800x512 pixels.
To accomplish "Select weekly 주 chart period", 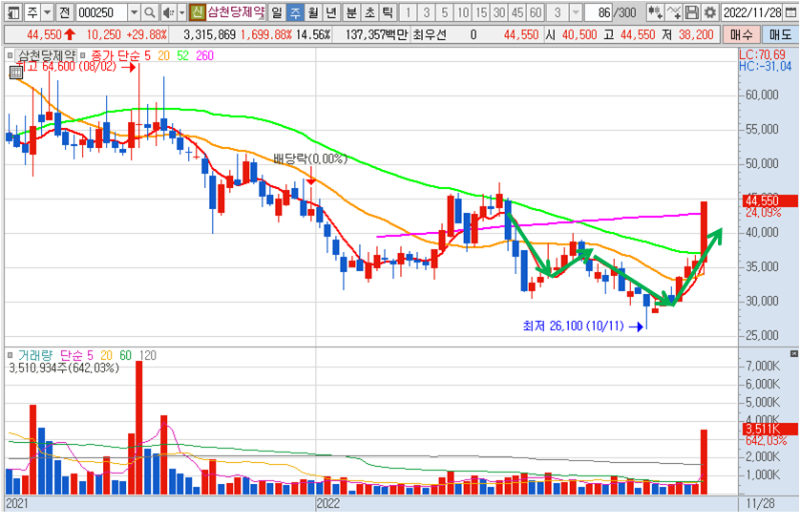I will pyautogui.click(x=295, y=12).
